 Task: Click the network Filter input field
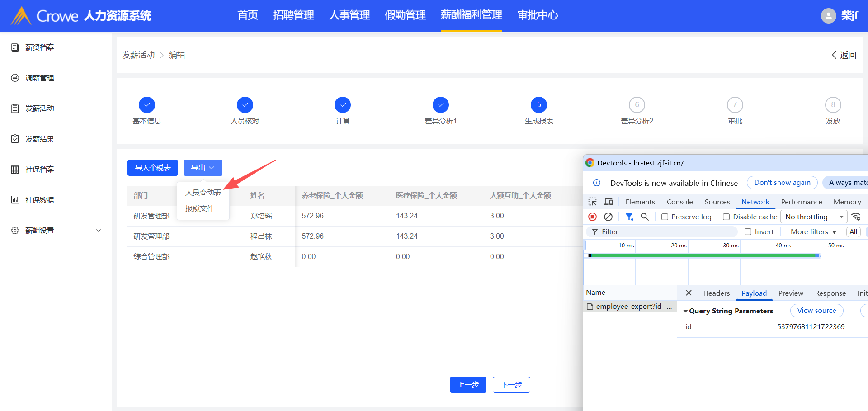[x=665, y=232]
